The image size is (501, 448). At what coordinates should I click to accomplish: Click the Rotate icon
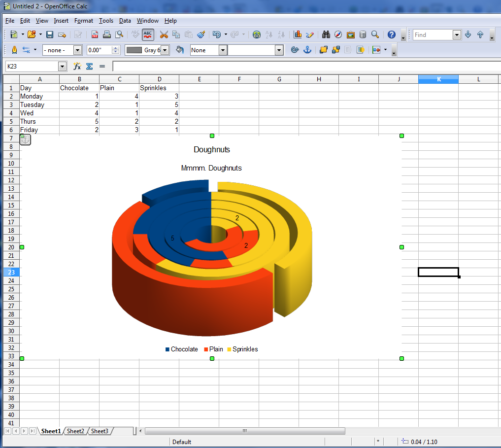point(295,50)
